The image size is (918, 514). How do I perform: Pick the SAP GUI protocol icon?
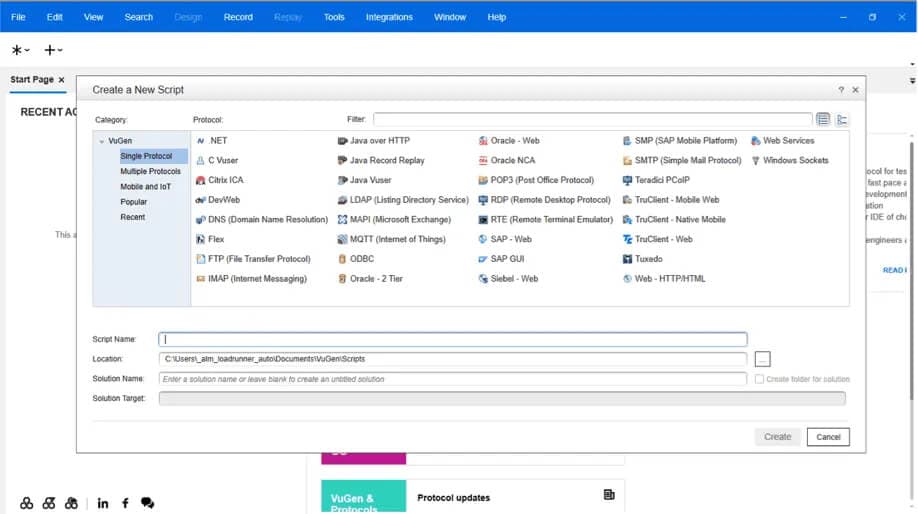tap(483, 259)
